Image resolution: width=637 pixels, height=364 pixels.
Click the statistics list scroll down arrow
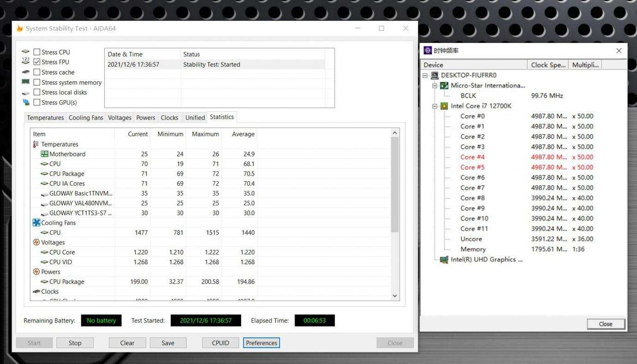(394, 296)
